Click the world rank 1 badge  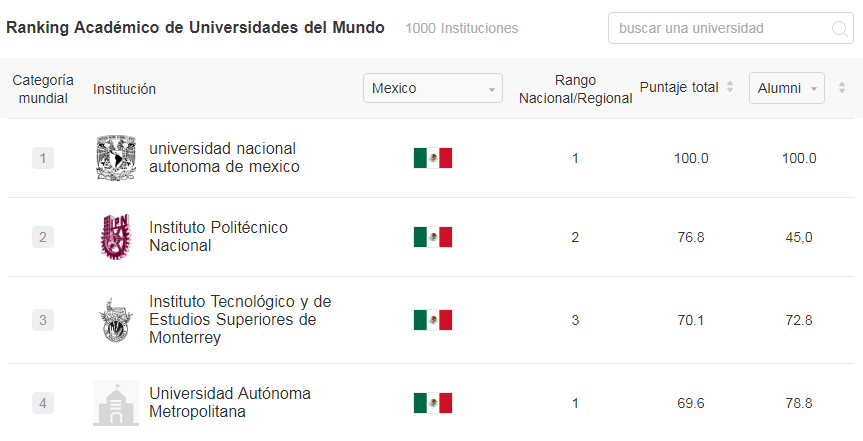(43, 158)
